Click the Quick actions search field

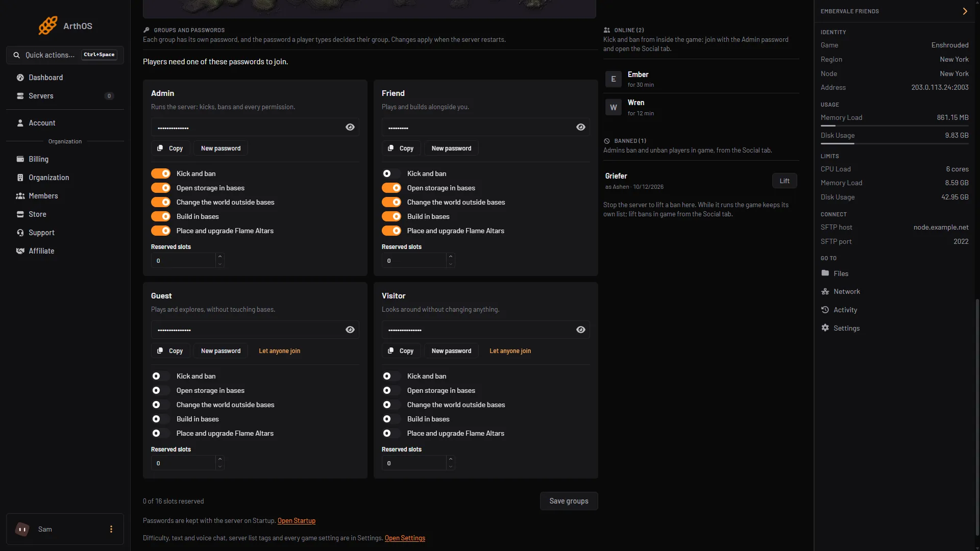coord(65,55)
